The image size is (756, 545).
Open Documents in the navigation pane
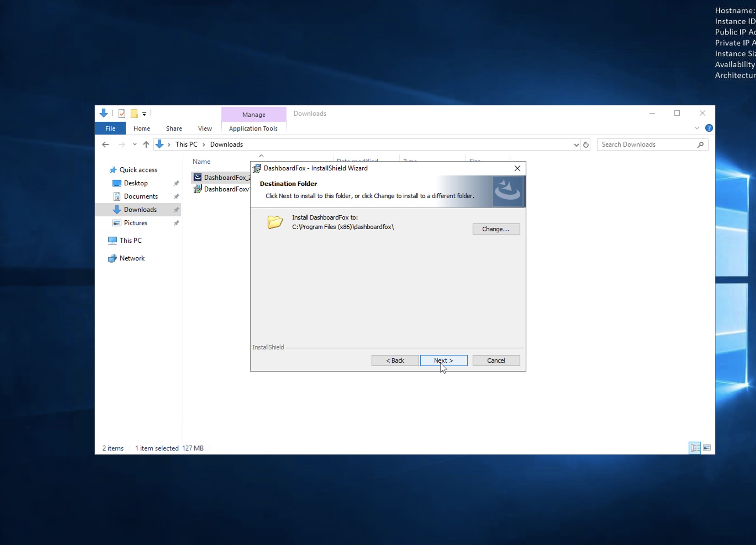[141, 196]
